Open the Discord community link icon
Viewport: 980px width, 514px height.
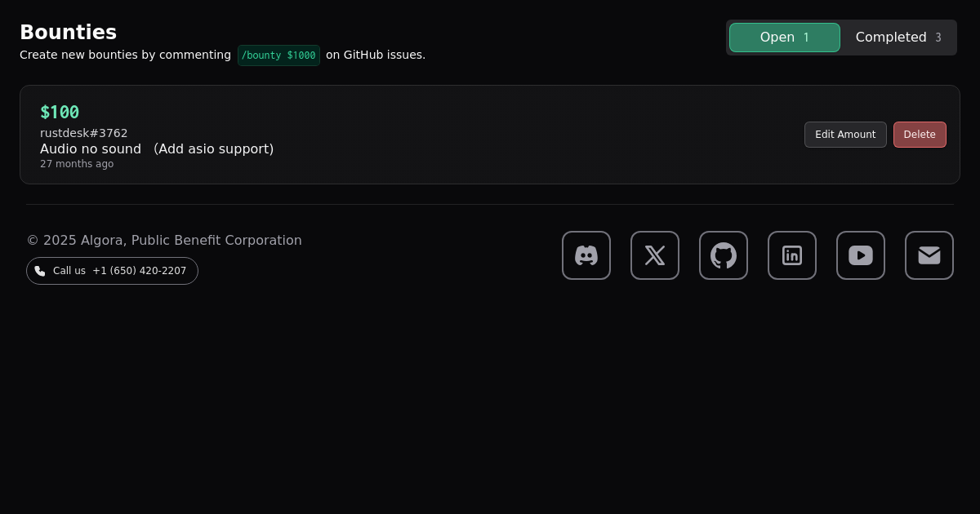click(586, 255)
